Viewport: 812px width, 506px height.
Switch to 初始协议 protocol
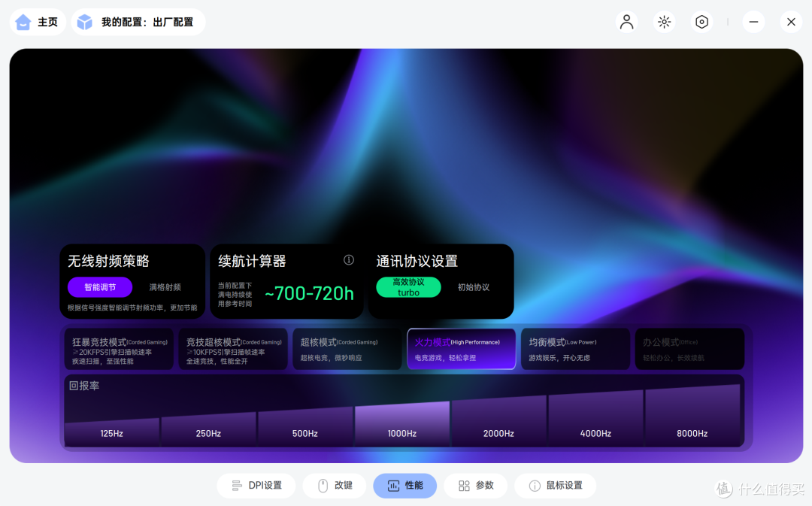tap(474, 287)
